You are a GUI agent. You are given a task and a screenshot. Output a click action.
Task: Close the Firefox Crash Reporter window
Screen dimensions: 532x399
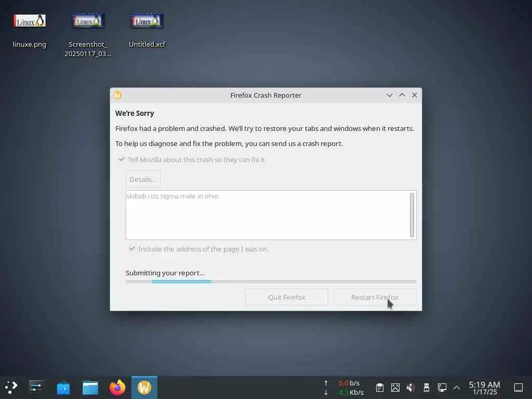click(414, 96)
